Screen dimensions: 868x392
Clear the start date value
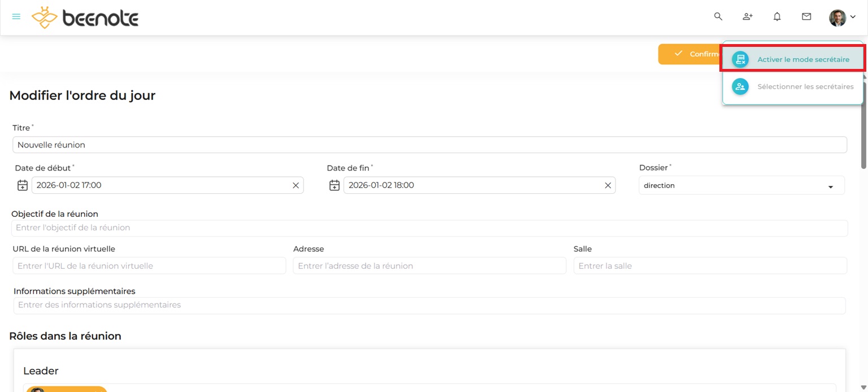(x=296, y=185)
